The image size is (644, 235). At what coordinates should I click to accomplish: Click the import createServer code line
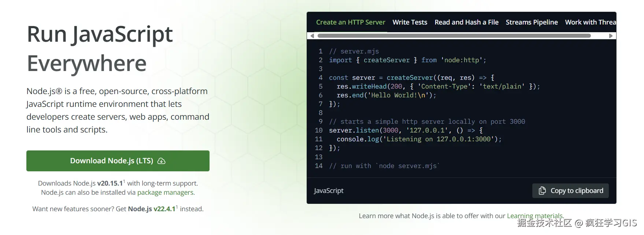coord(407,60)
